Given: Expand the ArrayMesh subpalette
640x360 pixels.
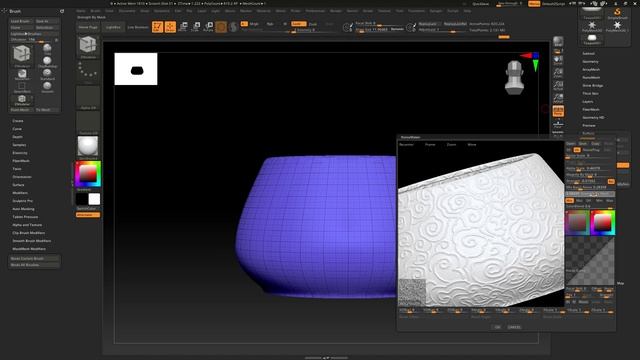Looking at the screenshot, I should (x=591, y=69).
